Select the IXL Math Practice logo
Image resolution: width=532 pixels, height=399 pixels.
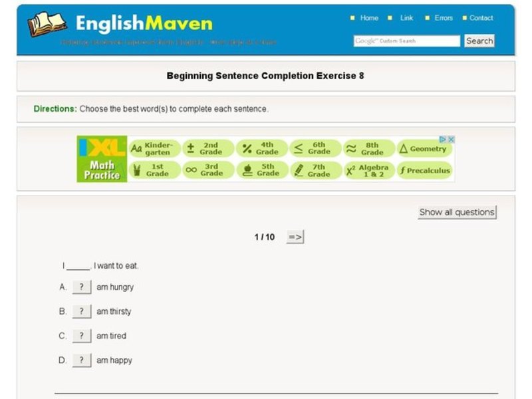104,160
